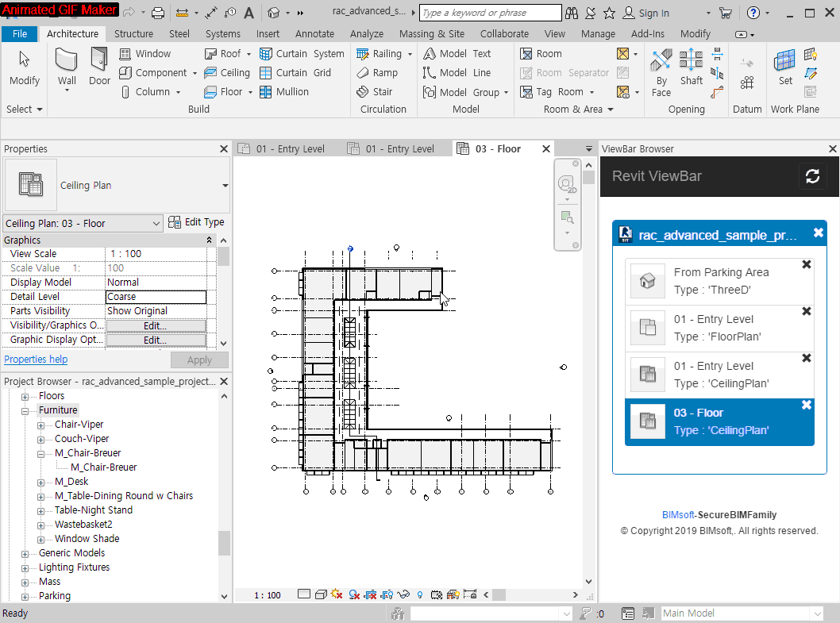Collapse the Furniture category in Project Browser
The width and height of the screenshot is (840, 623).
pos(26,410)
